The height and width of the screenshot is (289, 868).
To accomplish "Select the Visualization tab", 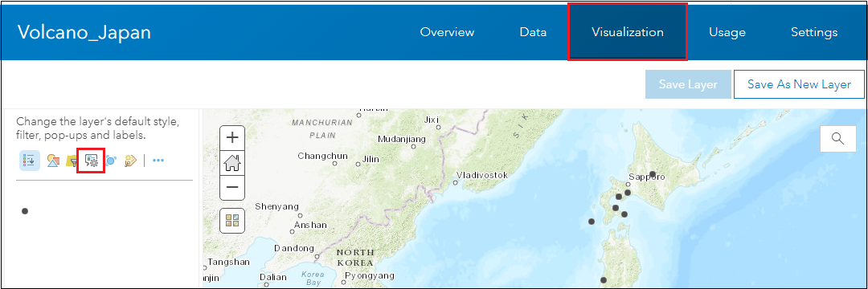I will pyautogui.click(x=627, y=32).
